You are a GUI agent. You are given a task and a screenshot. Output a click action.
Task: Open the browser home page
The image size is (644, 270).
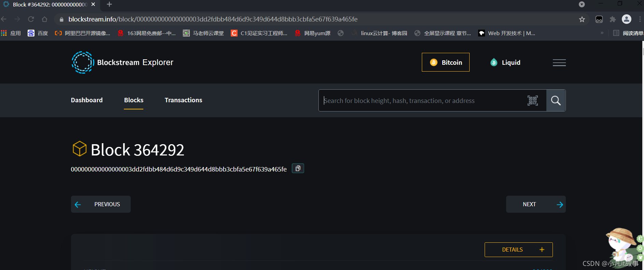44,19
